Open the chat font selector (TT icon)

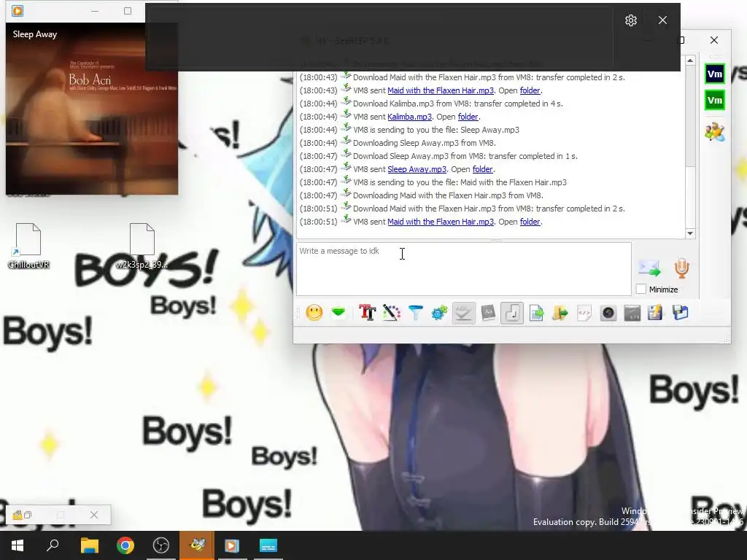(368, 313)
